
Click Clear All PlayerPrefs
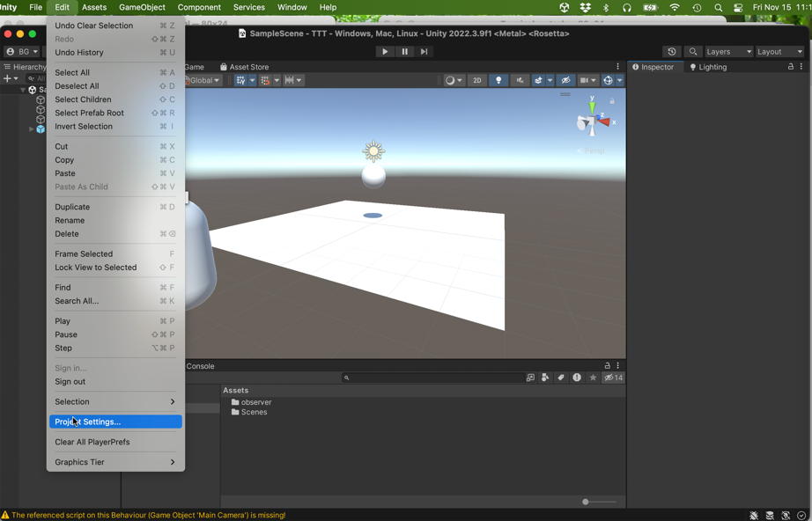click(x=92, y=442)
